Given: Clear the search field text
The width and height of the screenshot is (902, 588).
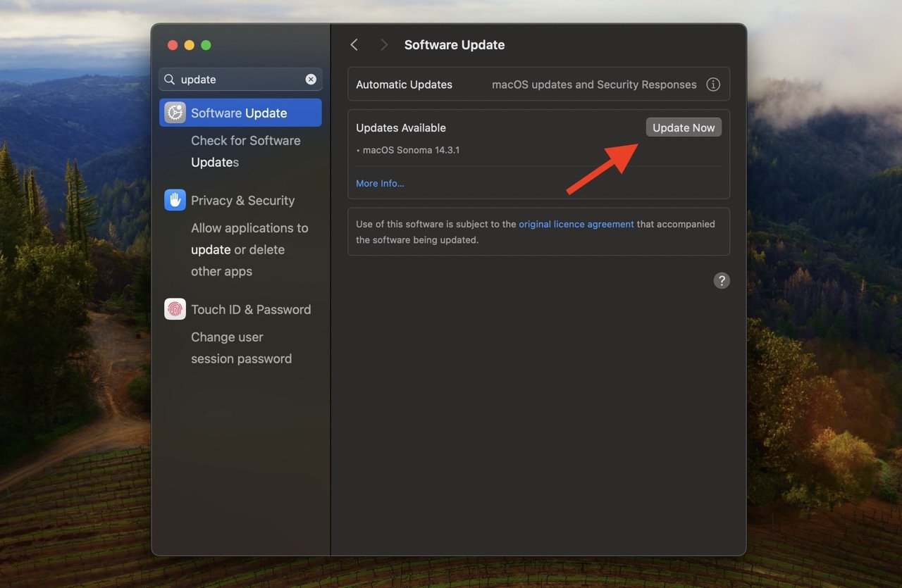Looking at the screenshot, I should (311, 80).
